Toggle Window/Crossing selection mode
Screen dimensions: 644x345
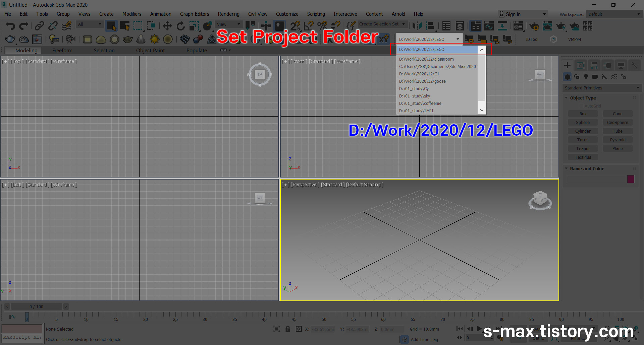point(151,26)
